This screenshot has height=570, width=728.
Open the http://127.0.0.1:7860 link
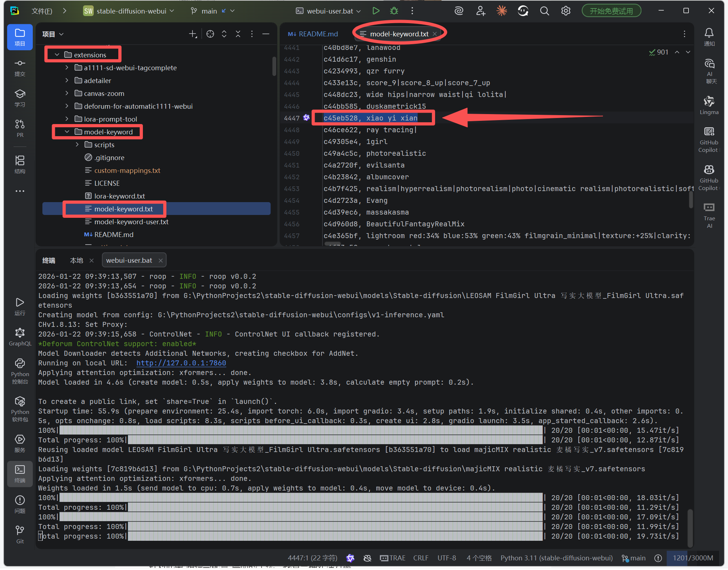(181, 363)
